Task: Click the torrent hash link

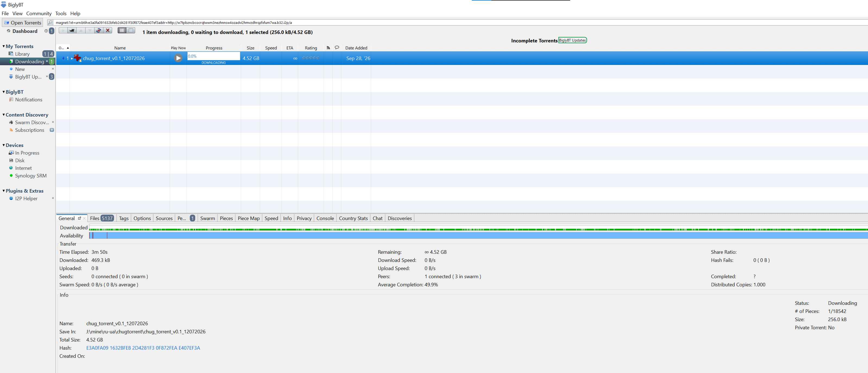Action: tap(143, 348)
